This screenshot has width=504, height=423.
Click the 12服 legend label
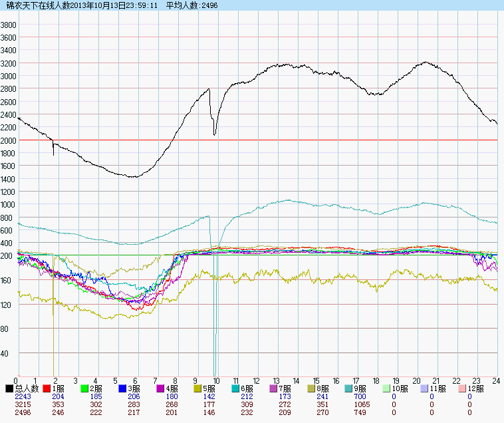(x=477, y=388)
